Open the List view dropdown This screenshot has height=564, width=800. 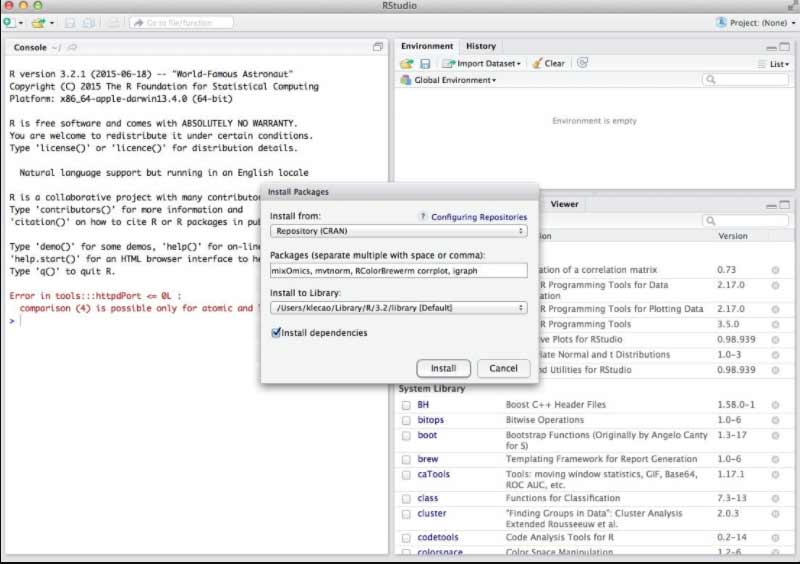click(x=773, y=64)
